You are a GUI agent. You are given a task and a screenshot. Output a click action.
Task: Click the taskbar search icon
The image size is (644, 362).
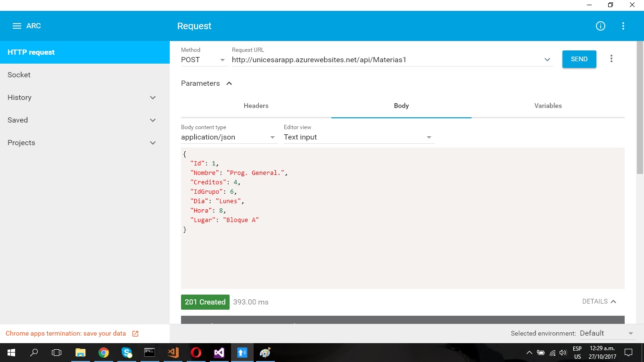34,353
